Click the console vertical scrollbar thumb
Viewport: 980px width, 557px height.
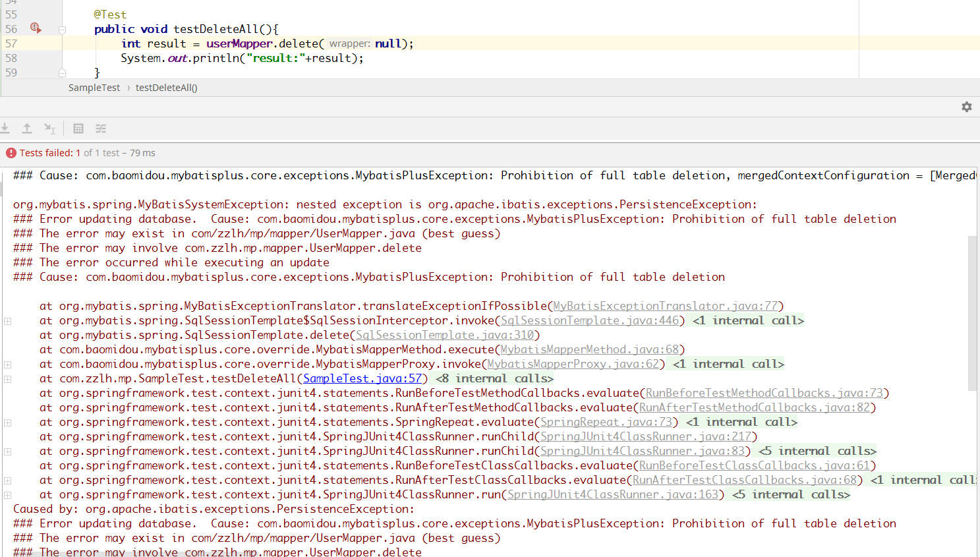coord(972,313)
